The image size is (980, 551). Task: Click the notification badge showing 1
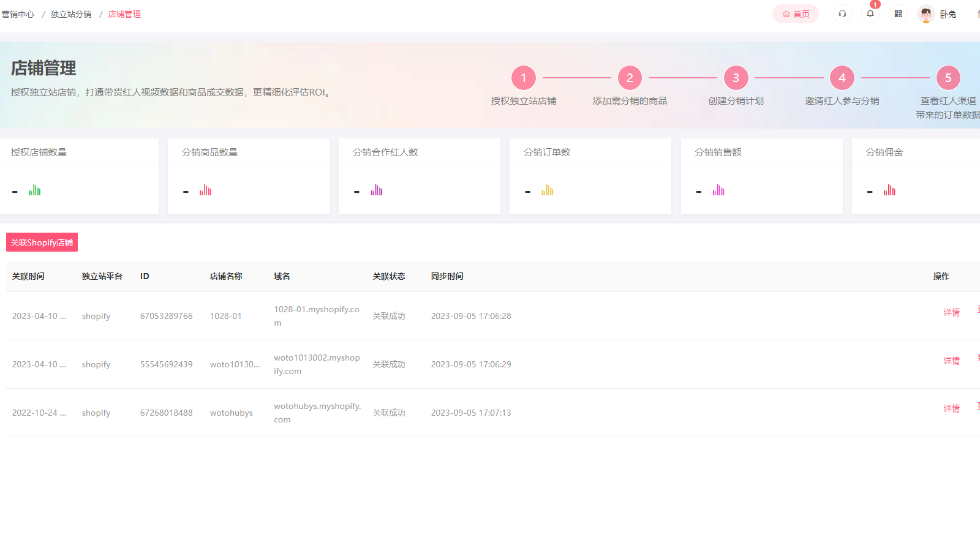875,4
